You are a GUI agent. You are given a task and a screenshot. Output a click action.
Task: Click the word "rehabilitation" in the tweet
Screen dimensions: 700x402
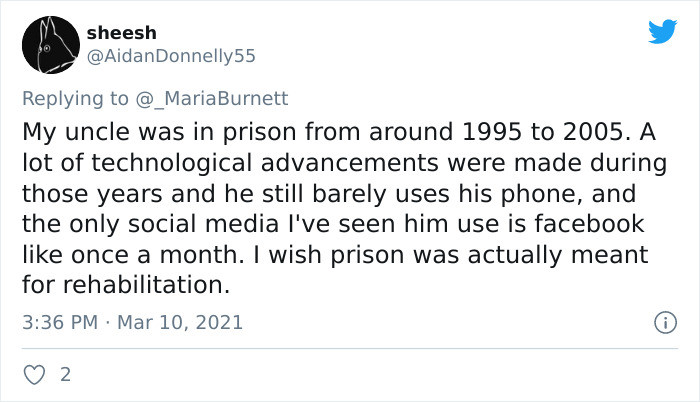[x=143, y=285]
